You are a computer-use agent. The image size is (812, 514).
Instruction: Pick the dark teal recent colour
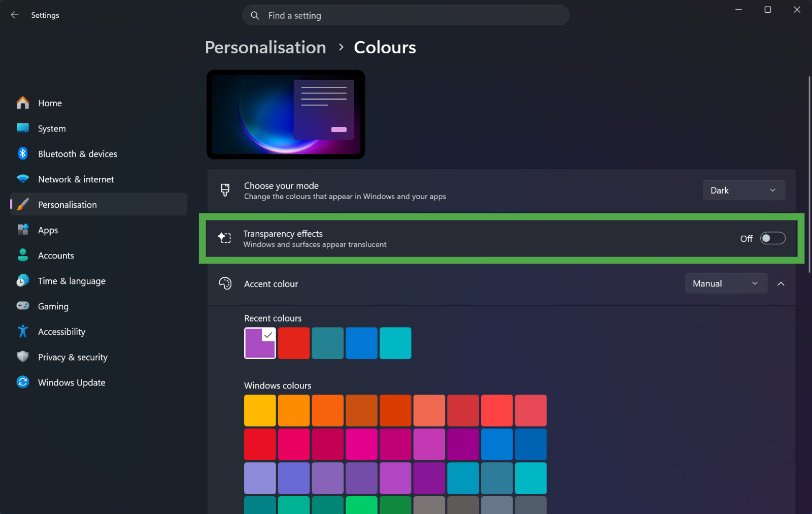coord(327,343)
